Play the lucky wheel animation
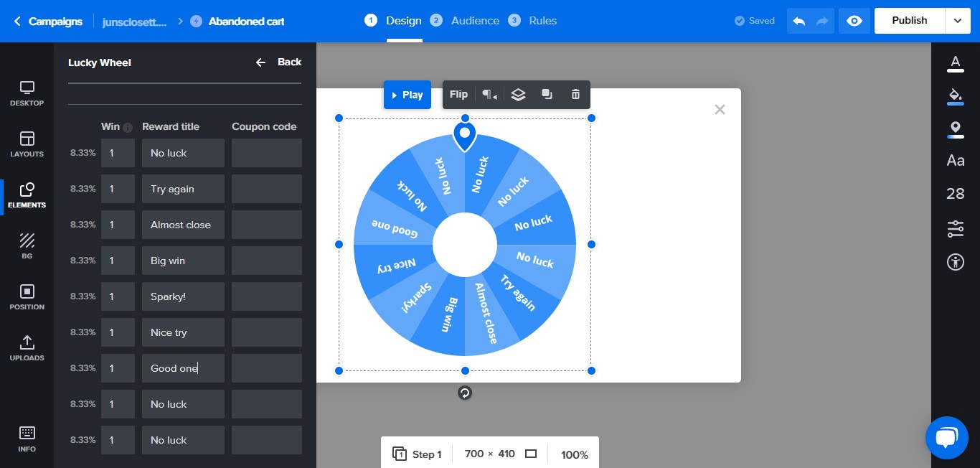This screenshot has height=468, width=980. tap(407, 95)
